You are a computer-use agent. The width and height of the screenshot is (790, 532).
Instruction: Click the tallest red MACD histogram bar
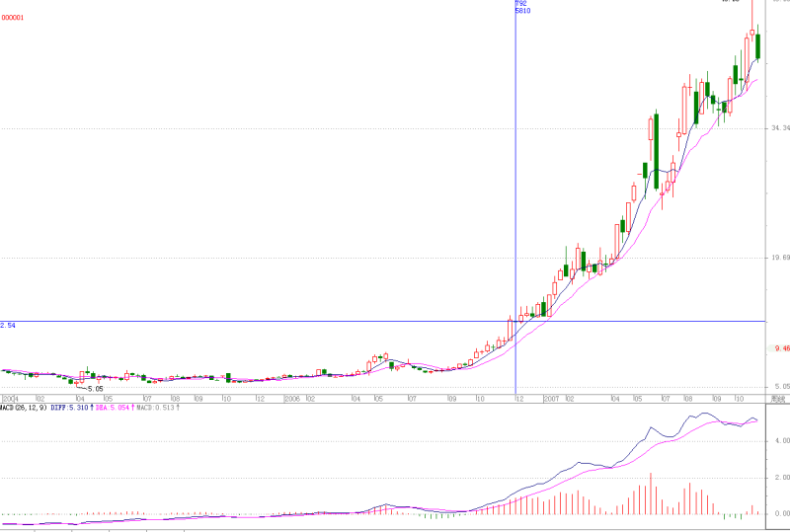[651, 494]
